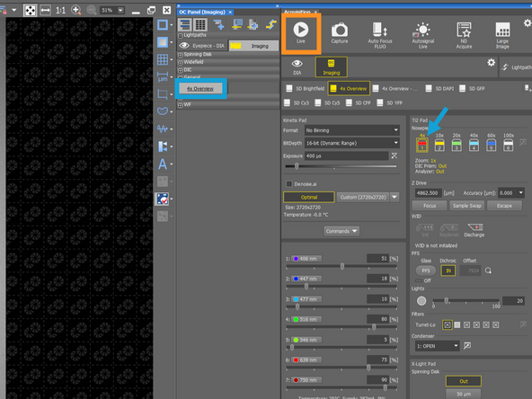Viewport: 532px width, 399px height.
Task: Set image zoom to 1:1
Action: tap(60, 11)
